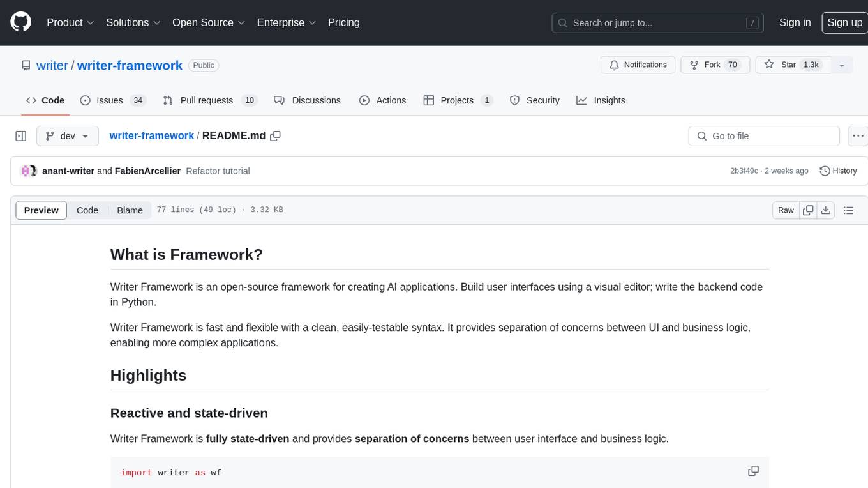Open commit 2b3f49c
The width and height of the screenshot is (868, 488).
pos(744,171)
